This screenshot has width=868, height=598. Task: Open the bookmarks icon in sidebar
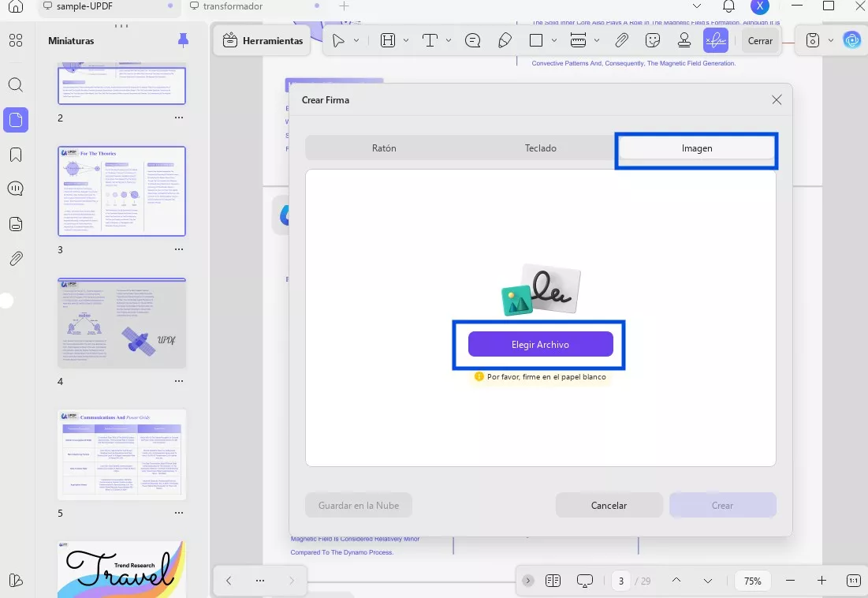click(x=16, y=155)
